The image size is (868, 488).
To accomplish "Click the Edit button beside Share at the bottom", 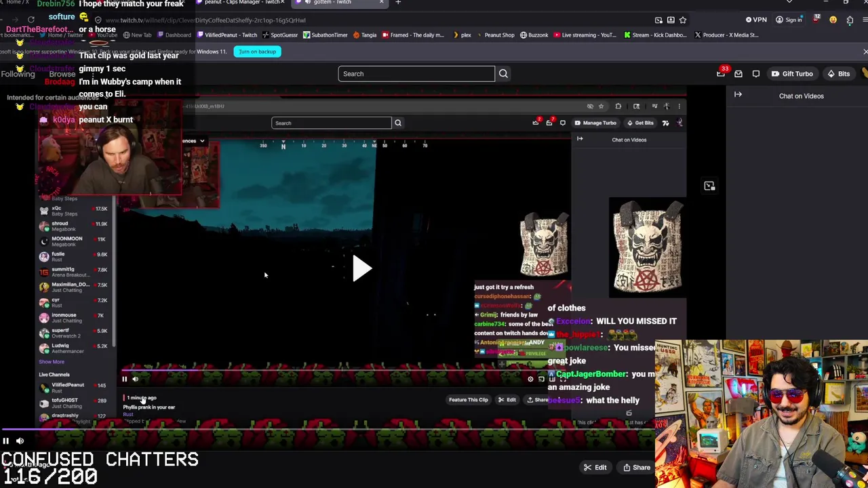I will 595,467.
